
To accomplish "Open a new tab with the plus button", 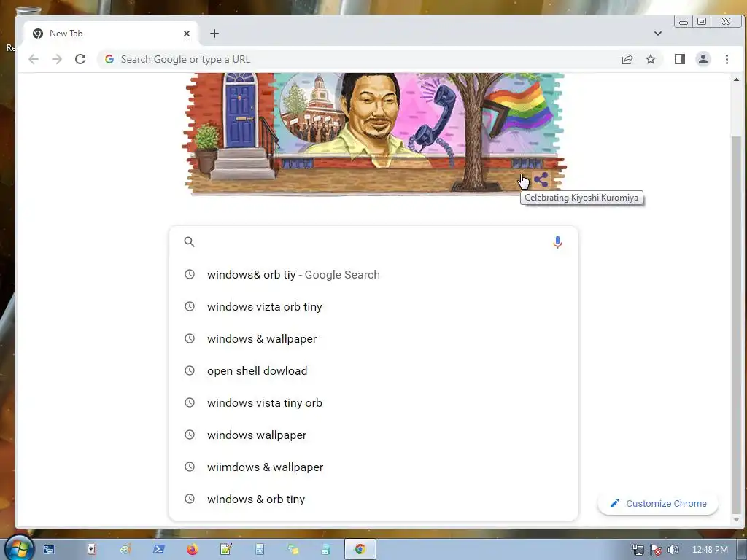I will click(214, 34).
